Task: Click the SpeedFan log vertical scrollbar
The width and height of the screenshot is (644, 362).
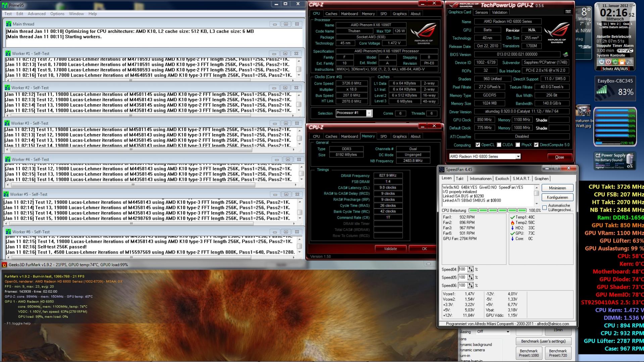Action: click(537, 196)
